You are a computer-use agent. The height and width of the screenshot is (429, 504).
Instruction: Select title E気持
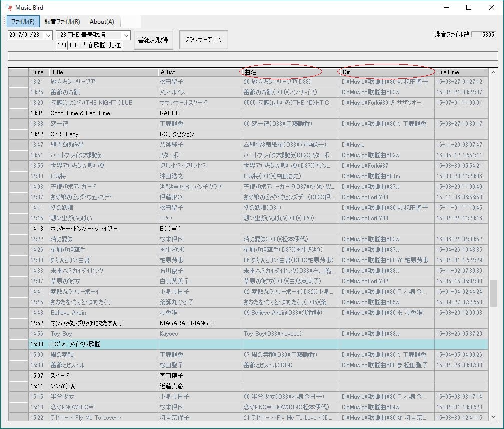click(x=58, y=176)
